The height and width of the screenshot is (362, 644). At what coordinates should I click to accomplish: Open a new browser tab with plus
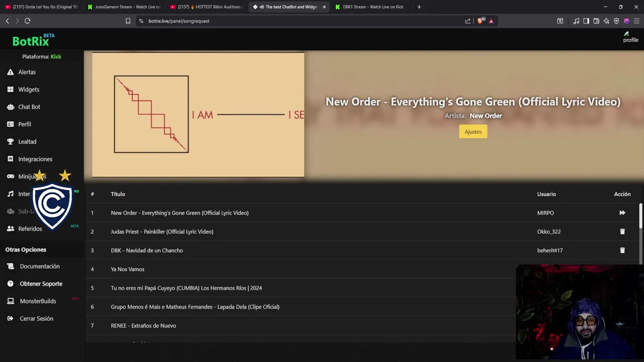(419, 7)
